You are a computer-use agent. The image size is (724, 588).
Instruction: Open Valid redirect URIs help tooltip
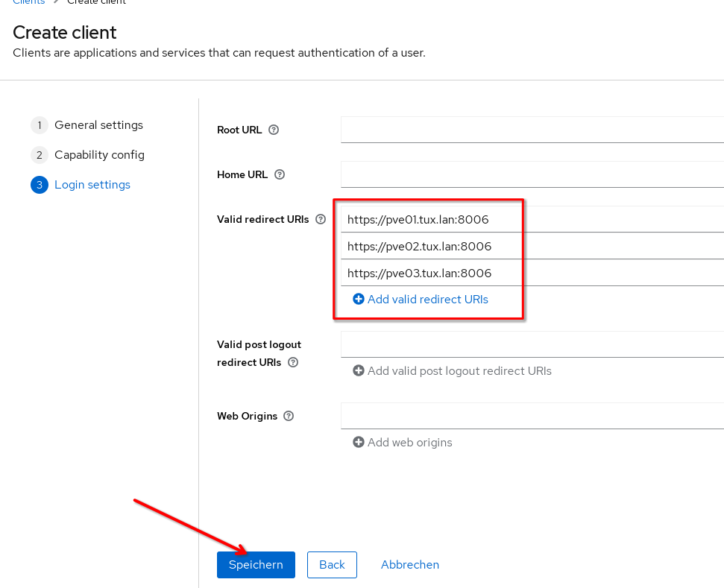pyautogui.click(x=321, y=219)
